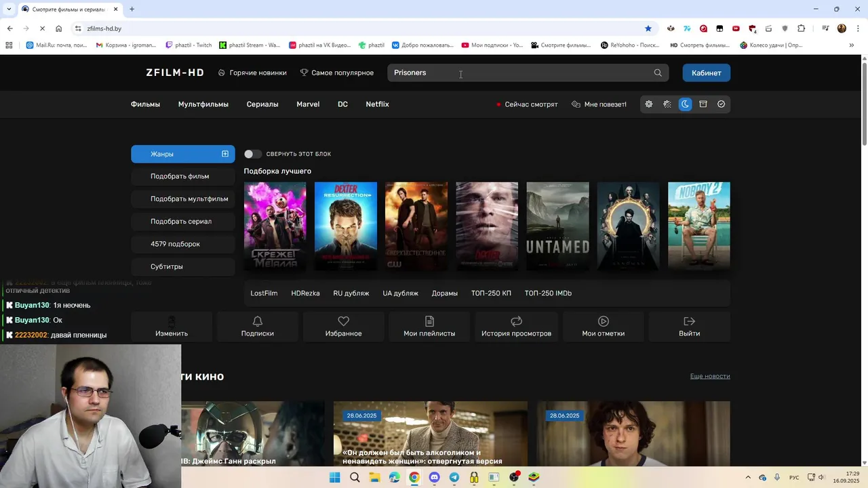Open the archive box icon in site toolbar

click(703, 104)
